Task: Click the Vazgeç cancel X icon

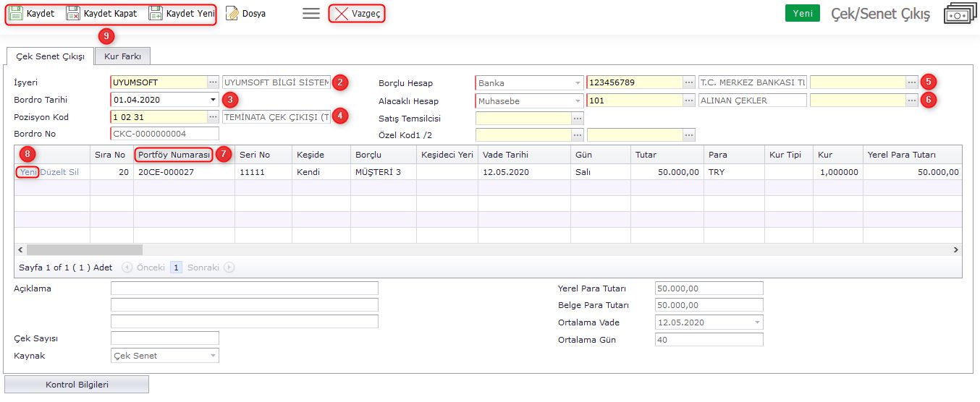Action: coord(341,14)
